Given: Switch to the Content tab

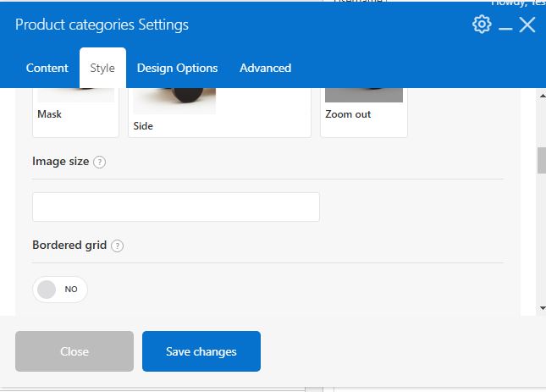Looking at the screenshot, I should point(47,68).
